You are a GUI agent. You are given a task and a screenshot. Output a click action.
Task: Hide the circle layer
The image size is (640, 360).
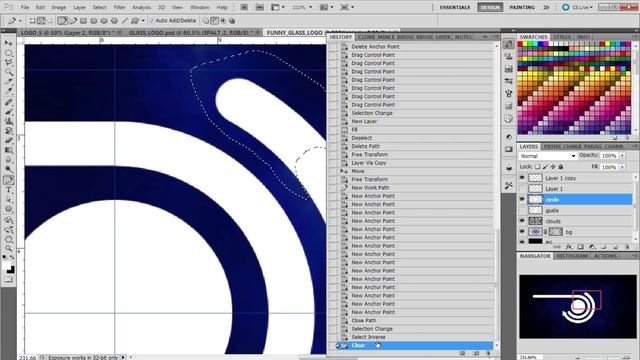tap(522, 200)
